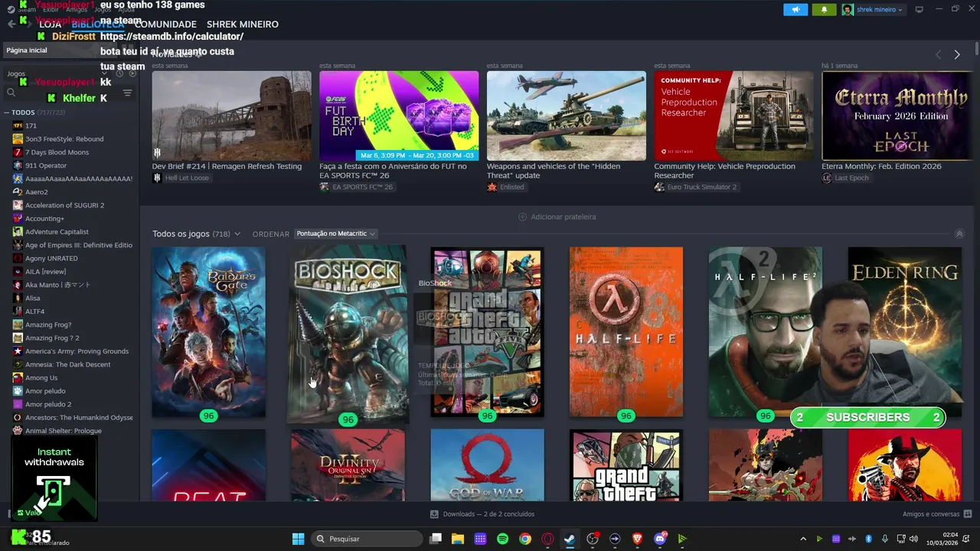980x551 pixels.
Task: Select Amnesia: The Dark Descent entry
Action: click(x=67, y=364)
